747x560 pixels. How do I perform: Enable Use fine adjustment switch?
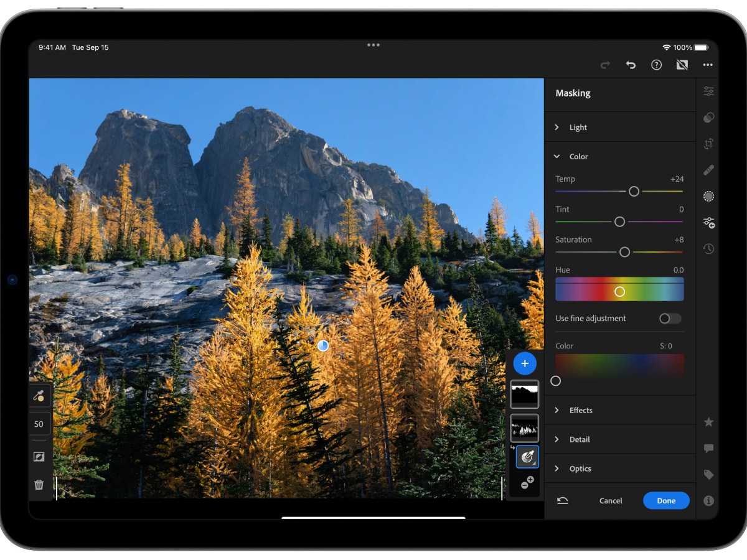[x=670, y=319]
